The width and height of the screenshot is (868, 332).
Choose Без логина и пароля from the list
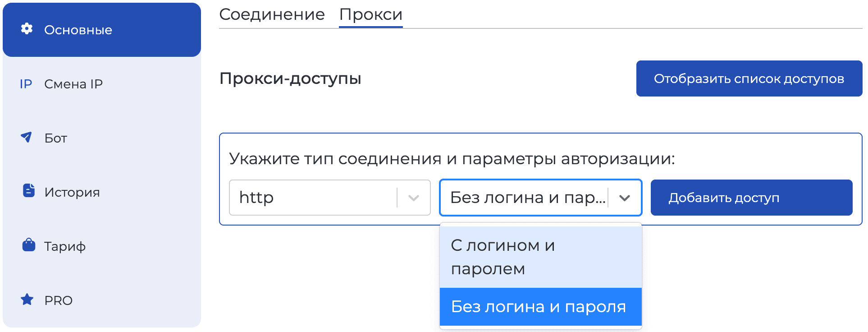[539, 307]
